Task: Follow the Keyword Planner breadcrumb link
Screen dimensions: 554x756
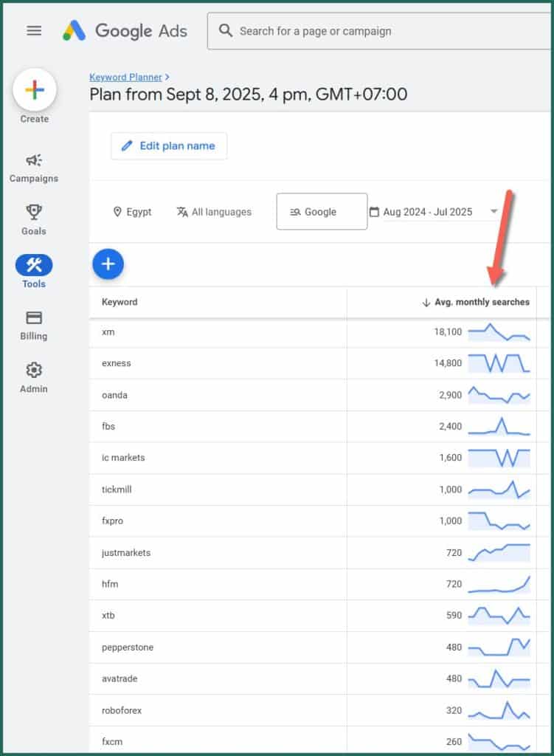Action: [125, 77]
